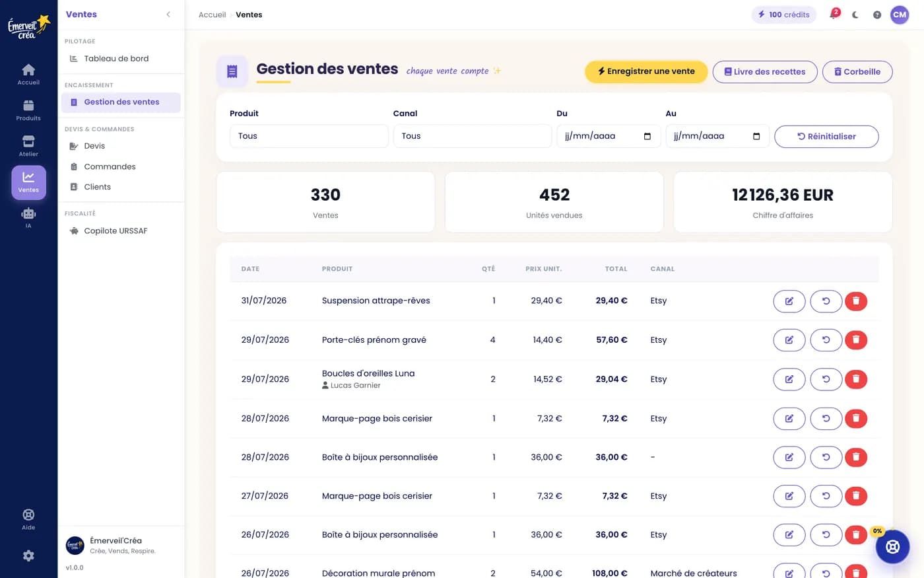Edit the Porte-clés prénom gravé sale
Screen dimensions: 924x578
click(x=789, y=340)
